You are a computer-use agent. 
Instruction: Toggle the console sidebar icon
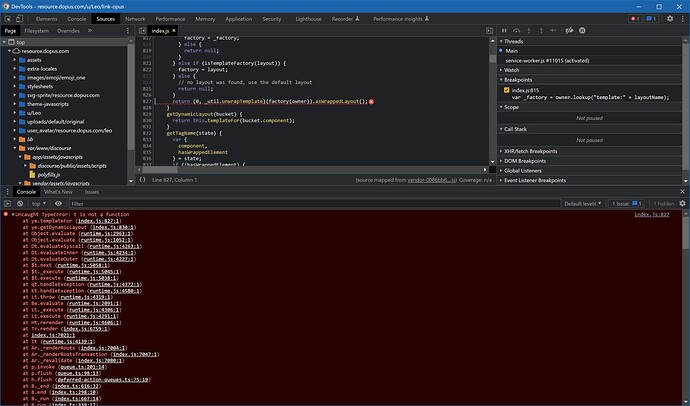point(7,204)
